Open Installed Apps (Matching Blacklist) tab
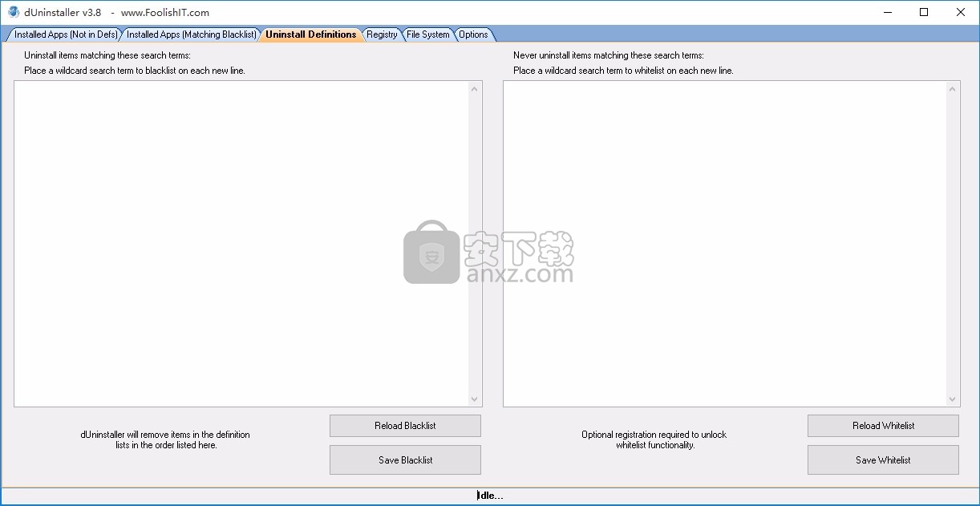The height and width of the screenshot is (506, 980). (192, 34)
